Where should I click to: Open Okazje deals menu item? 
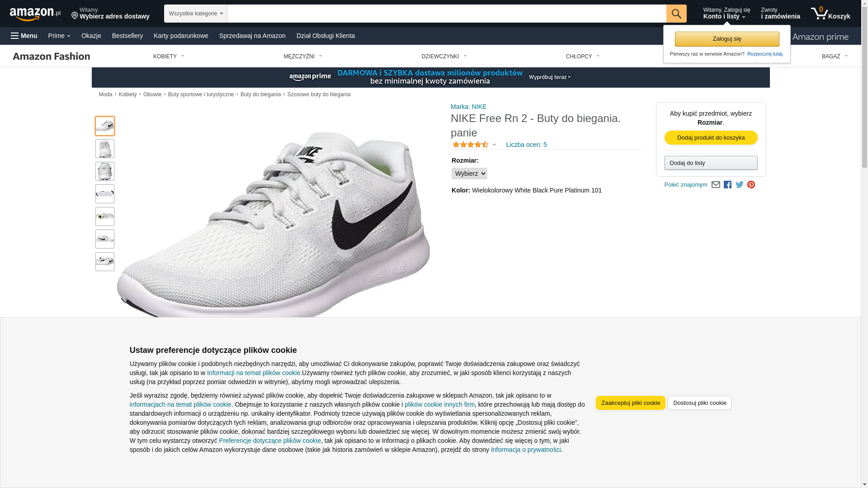point(91,36)
